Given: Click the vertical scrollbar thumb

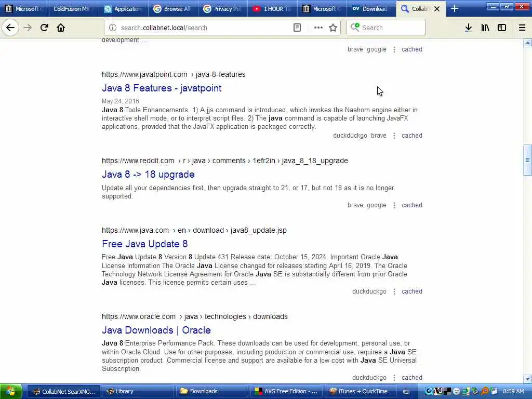Looking at the screenshot, I should pos(527,160).
